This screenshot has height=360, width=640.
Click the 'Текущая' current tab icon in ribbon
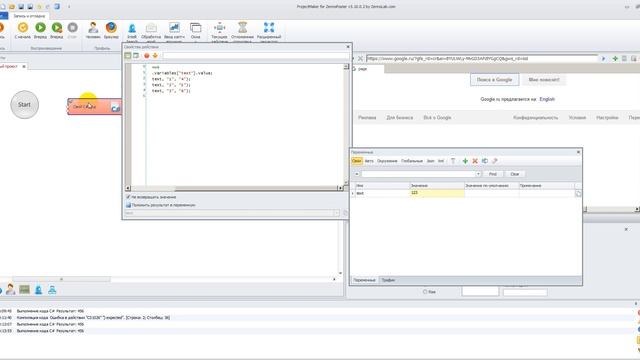[220, 27]
